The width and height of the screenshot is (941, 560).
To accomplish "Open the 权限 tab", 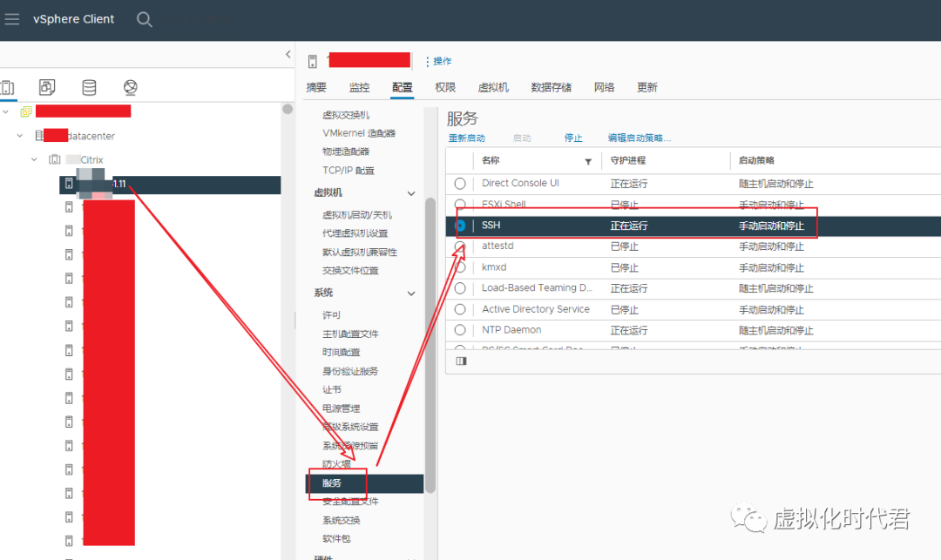I will (445, 88).
